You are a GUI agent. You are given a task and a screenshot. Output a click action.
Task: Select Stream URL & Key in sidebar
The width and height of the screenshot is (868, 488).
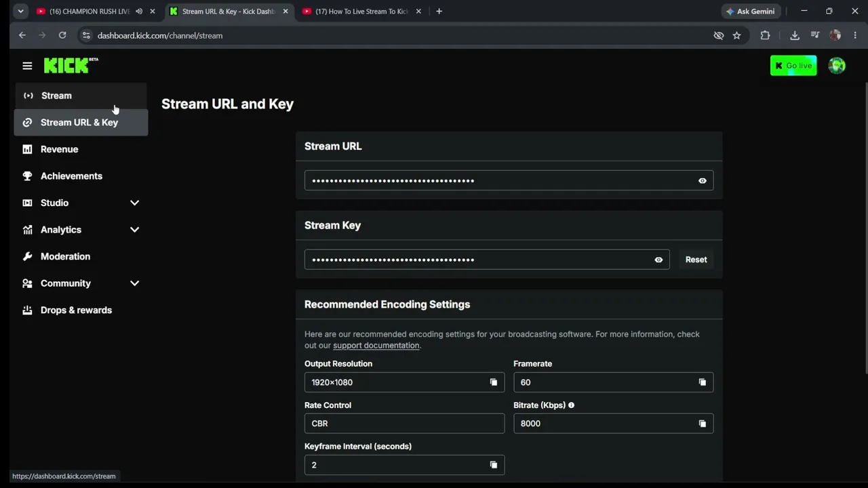coord(81,123)
